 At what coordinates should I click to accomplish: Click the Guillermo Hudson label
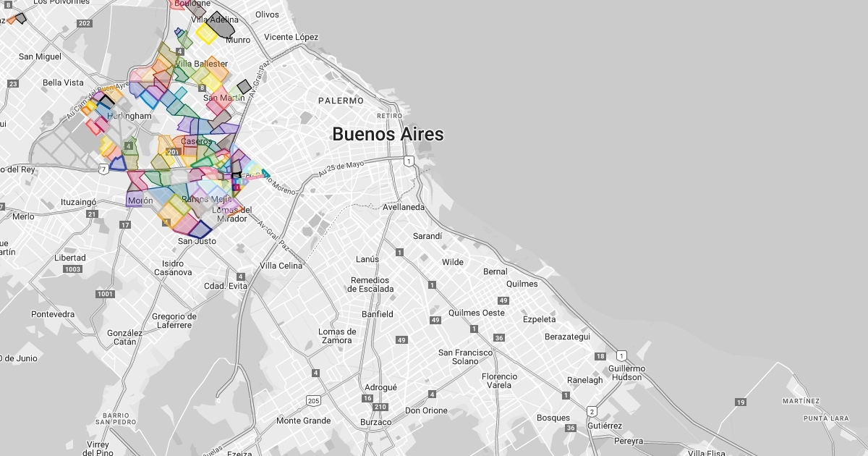pos(626,373)
